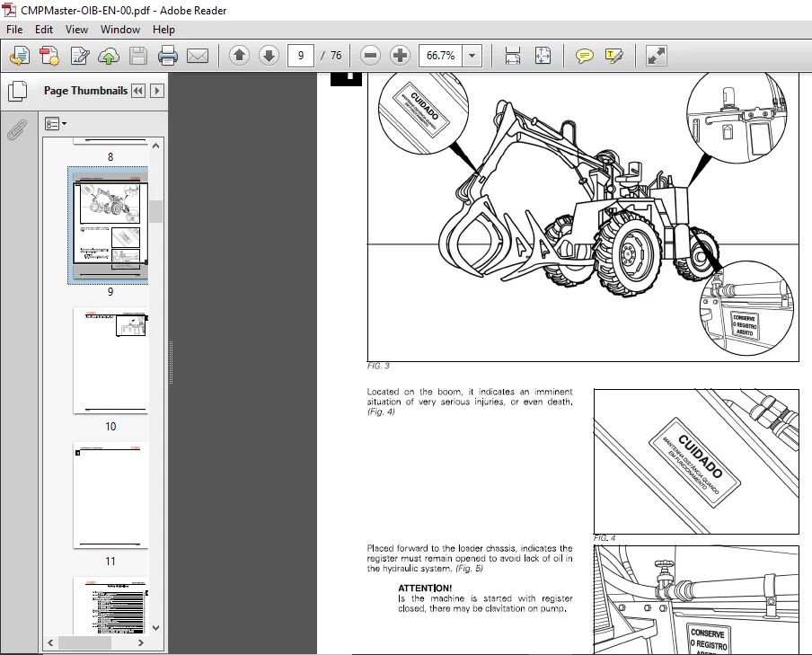
Task: Click the paragraph starting 'Located on the boom'
Action: 470,402
